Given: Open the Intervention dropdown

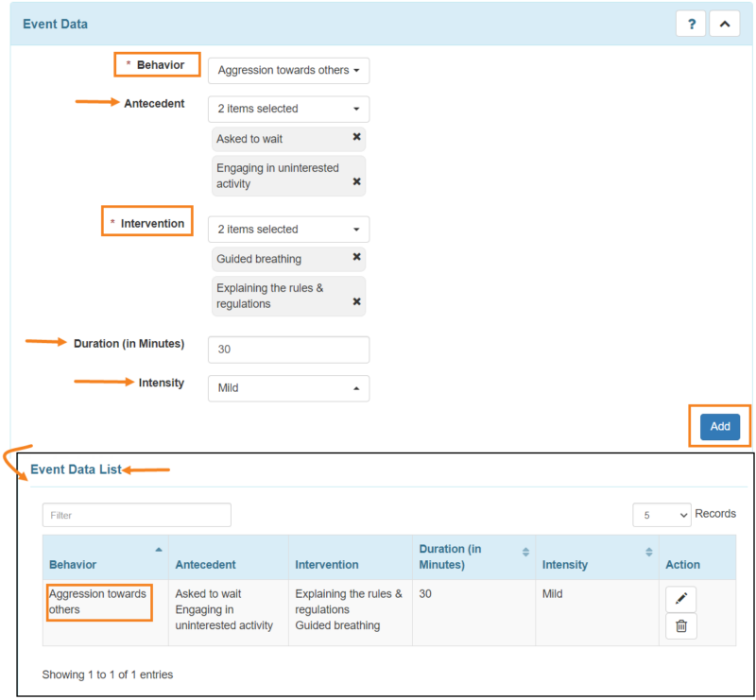Looking at the screenshot, I should 288,229.
